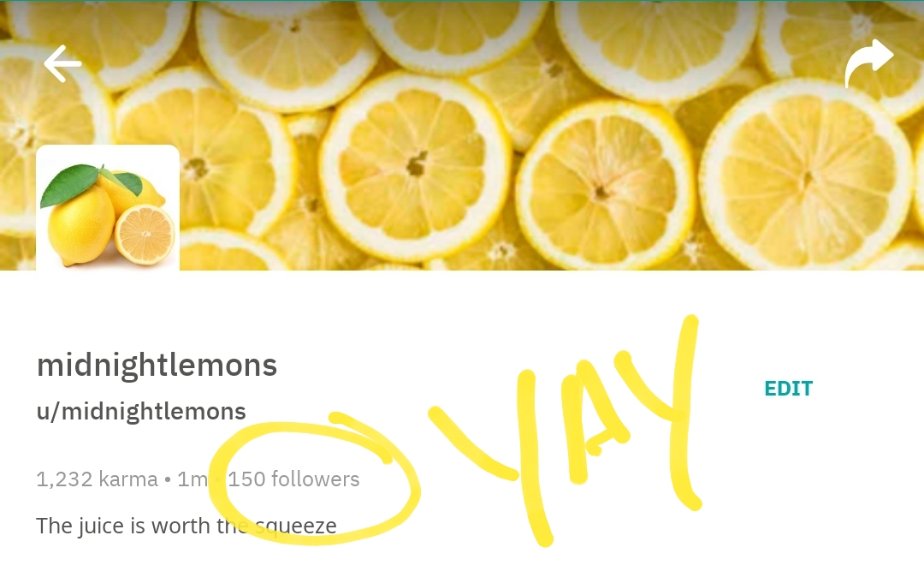Click the 1,232 karma count
The width and height of the screenshot is (924, 583).
tap(97, 479)
